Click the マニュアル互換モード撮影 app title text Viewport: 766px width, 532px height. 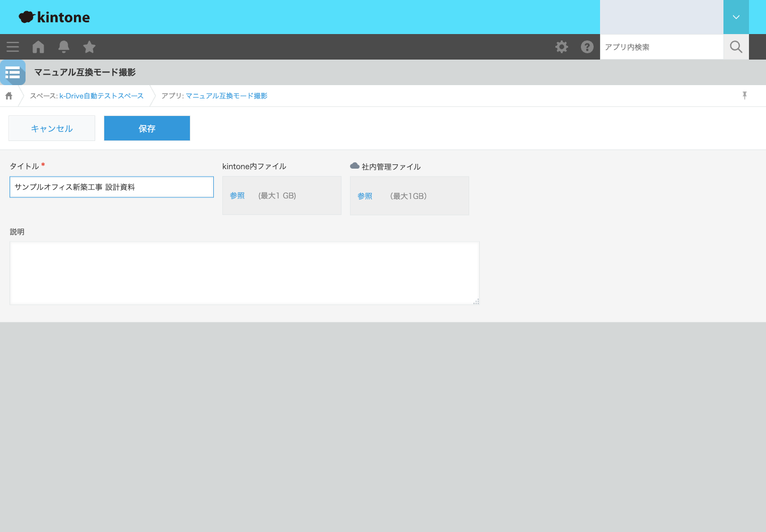pyautogui.click(x=85, y=72)
